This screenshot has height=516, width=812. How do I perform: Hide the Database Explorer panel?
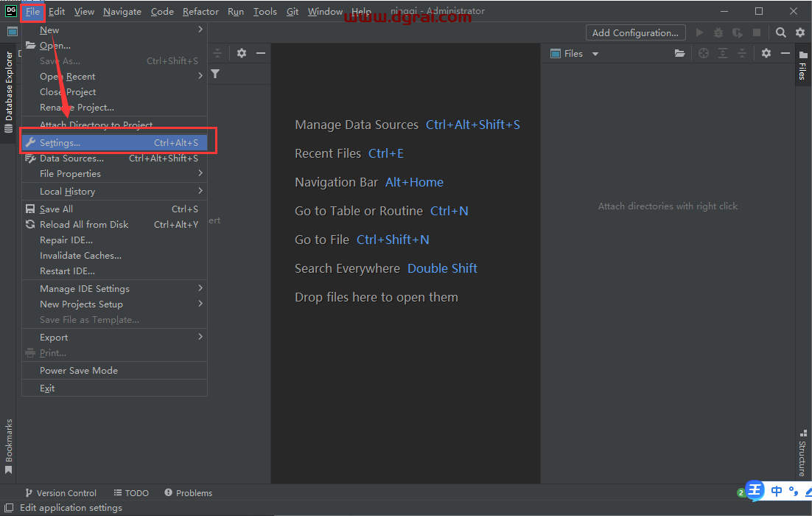261,53
